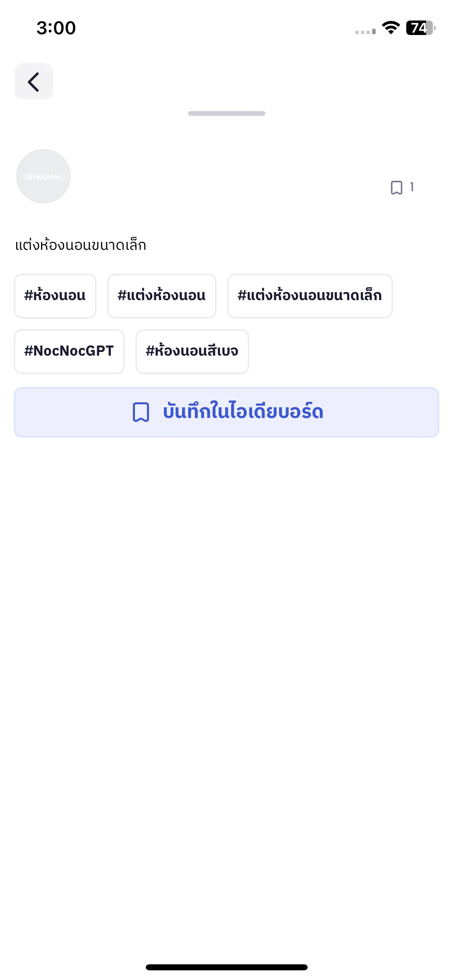Viewport: 453px width, 980px height.
Task: Tap the empty white area below the save button
Action: click(x=227, y=684)
